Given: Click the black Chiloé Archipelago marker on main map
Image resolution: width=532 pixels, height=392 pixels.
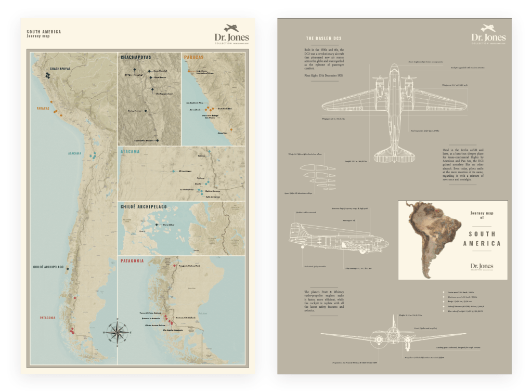Looking at the screenshot, I should tap(68, 268).
